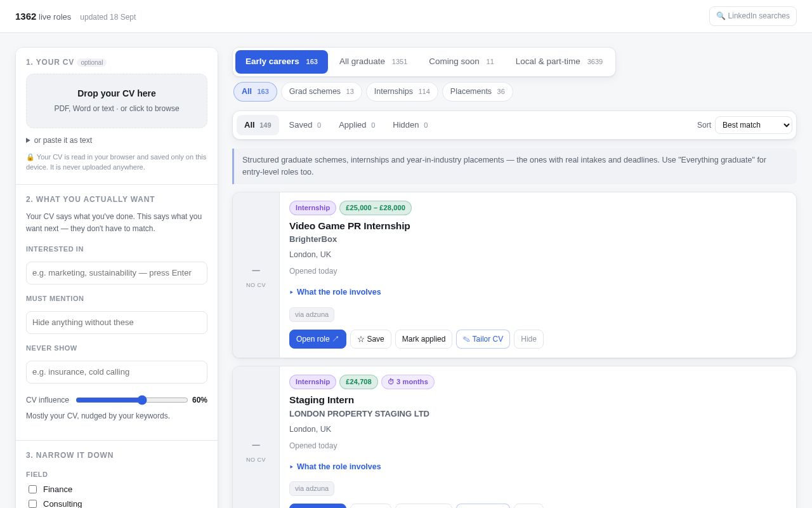Focus the Interested In keywords field
812x508 pixels.
coord(117,273)
